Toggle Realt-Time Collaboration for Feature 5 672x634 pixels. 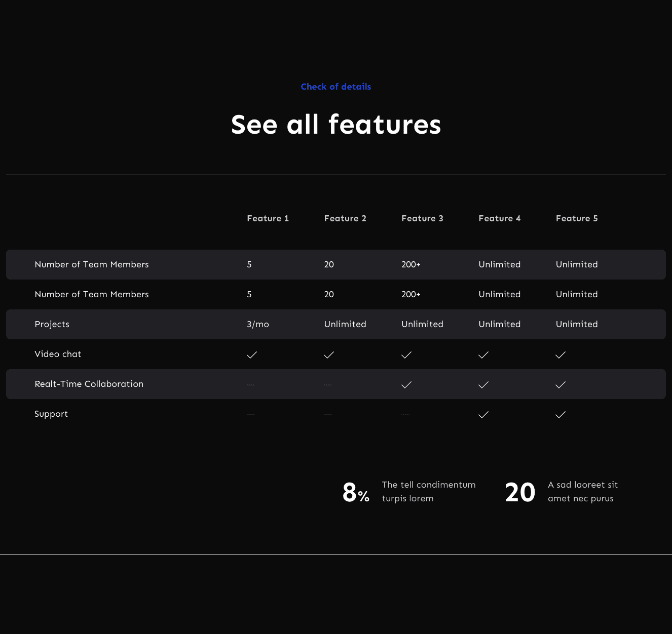[560, 384]
